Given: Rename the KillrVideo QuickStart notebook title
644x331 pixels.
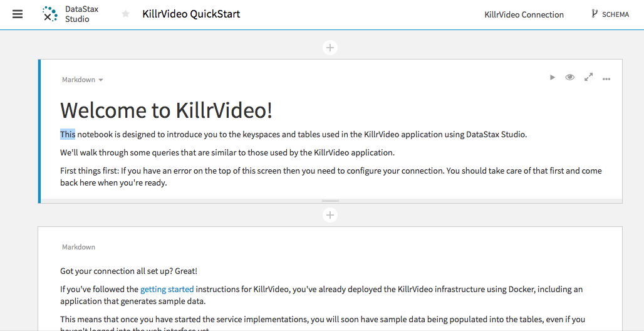Looking at the screenshot, I should 191,14.
